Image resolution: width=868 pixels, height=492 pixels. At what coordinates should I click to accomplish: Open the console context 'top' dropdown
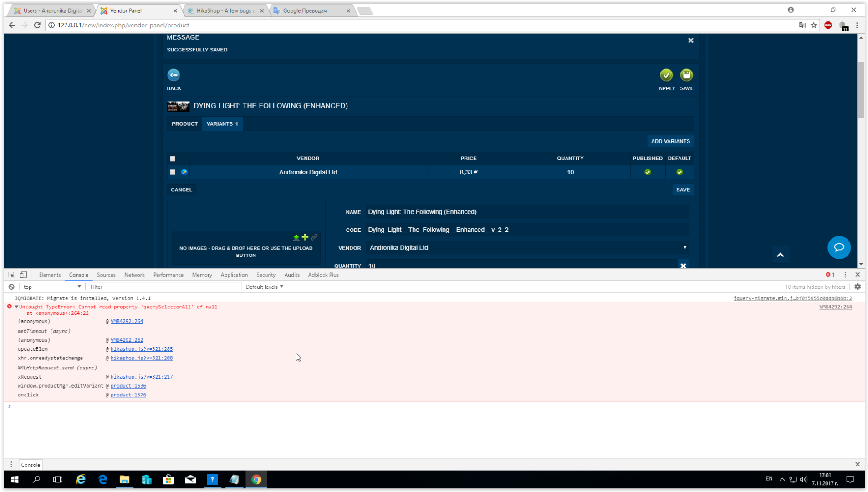pyautogui.click(x=52, y=287)
